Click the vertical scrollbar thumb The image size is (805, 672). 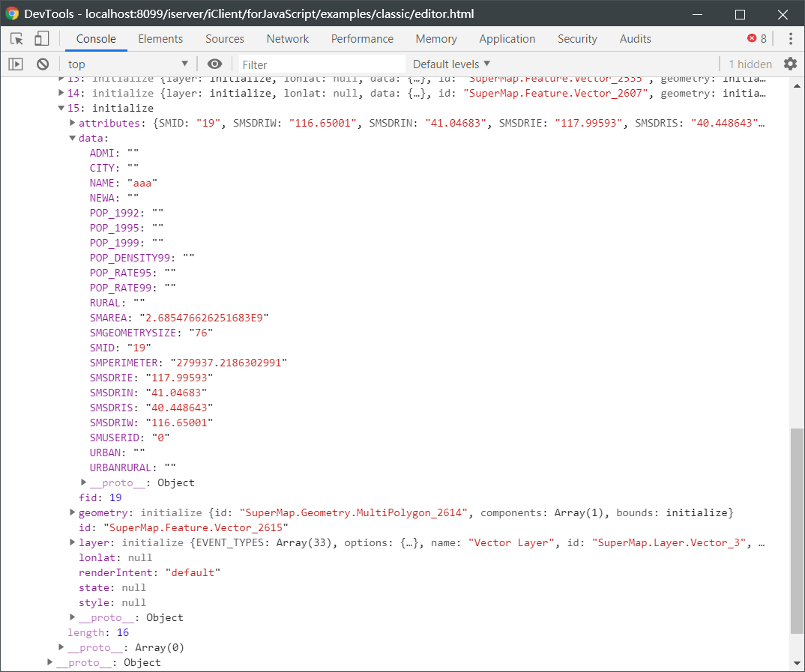(797, 531)
